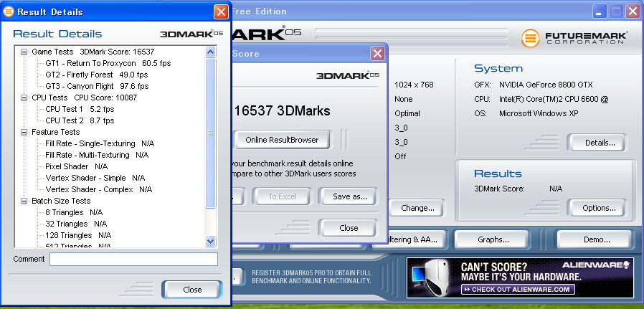Close the Result Details dialog via Close button

coord(192,290)
